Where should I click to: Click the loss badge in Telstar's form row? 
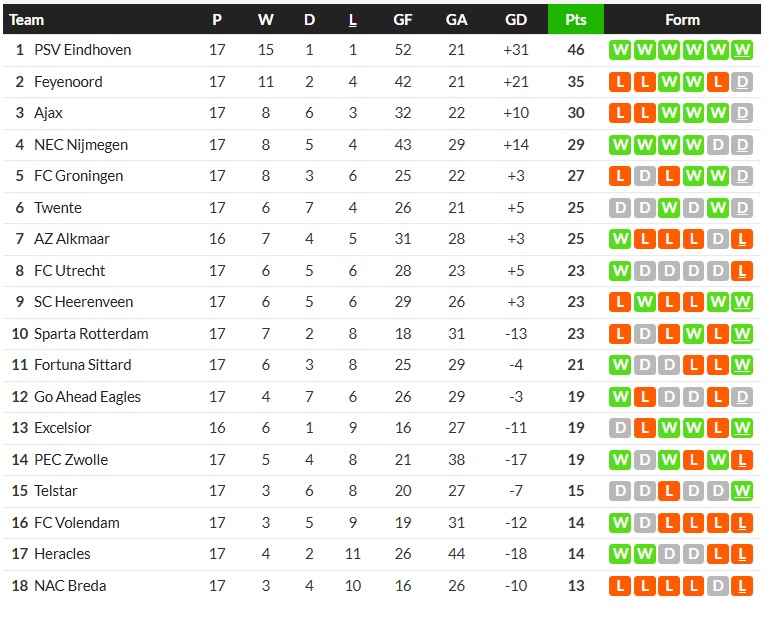(x=669, y=491)
